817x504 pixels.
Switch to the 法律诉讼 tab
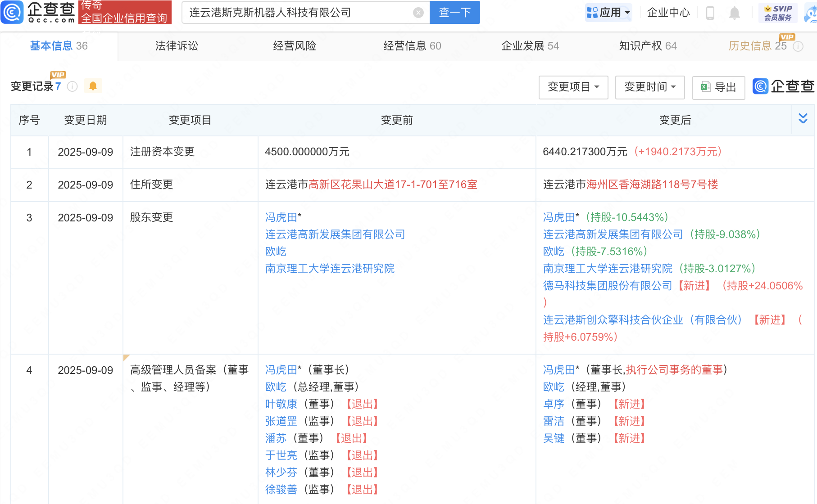177,46
